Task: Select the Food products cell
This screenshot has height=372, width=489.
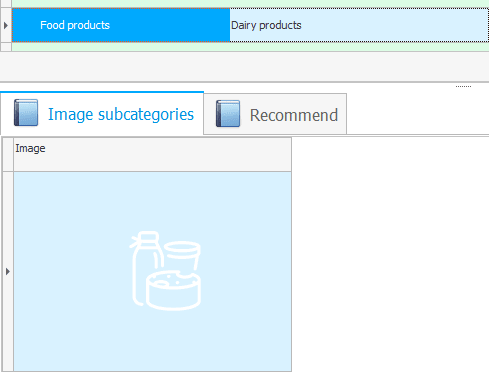Action: (121, 25)
